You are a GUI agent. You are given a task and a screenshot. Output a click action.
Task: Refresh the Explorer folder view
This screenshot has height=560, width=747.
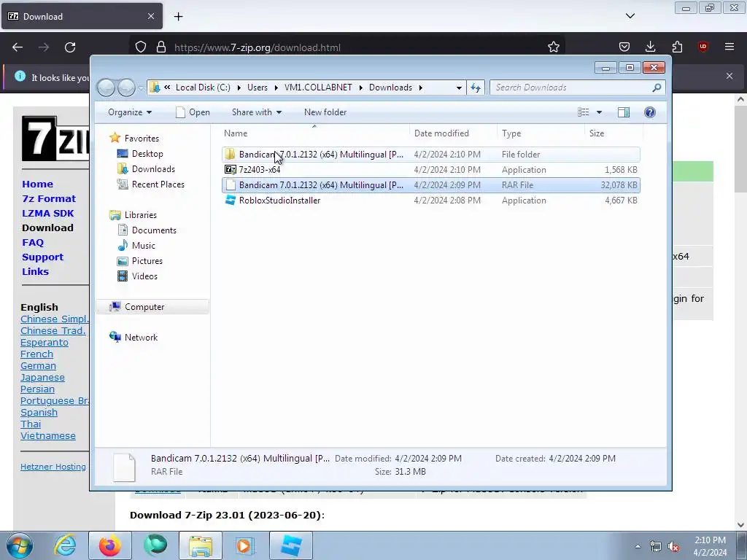click(x=476, y=87)
